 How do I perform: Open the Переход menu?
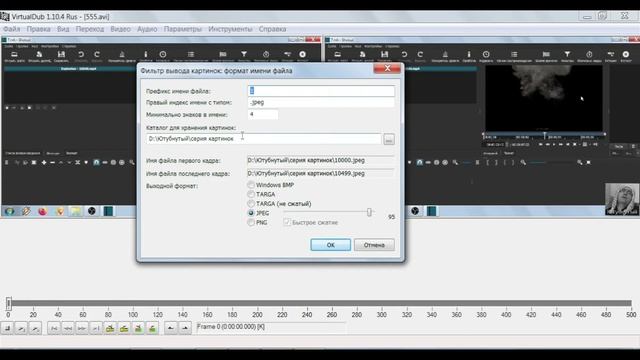90,29
